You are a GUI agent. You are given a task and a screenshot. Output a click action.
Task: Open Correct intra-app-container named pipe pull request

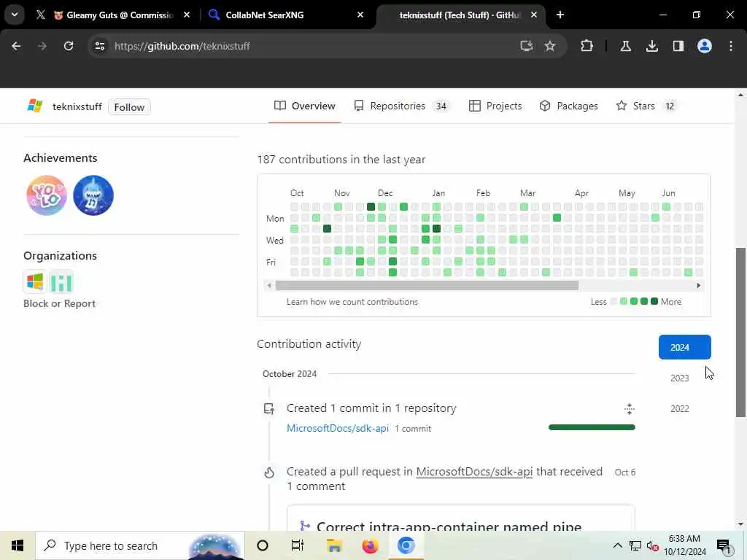click(x=449, y=526)
